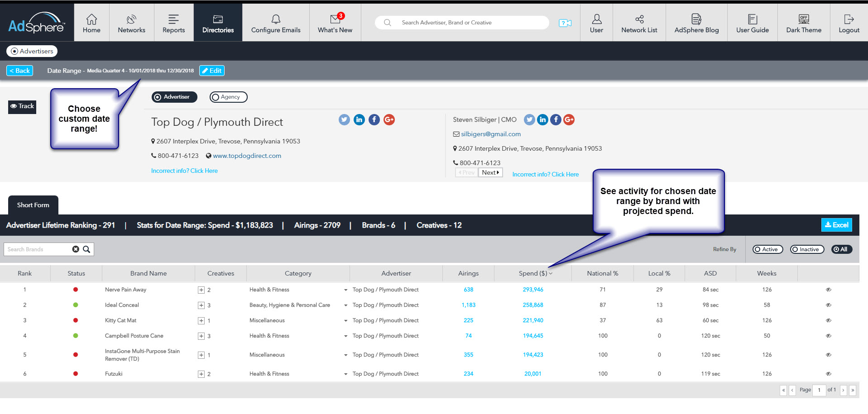Toggle tracking eye for Nerve Pain Away
This screenshot has height=414, width=868.
click(828, 290)
